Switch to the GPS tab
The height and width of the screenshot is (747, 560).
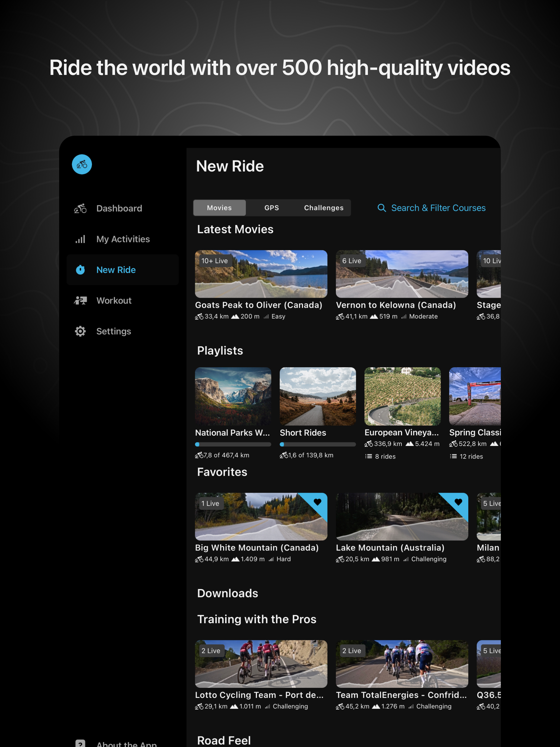click(x=271, y=208)
